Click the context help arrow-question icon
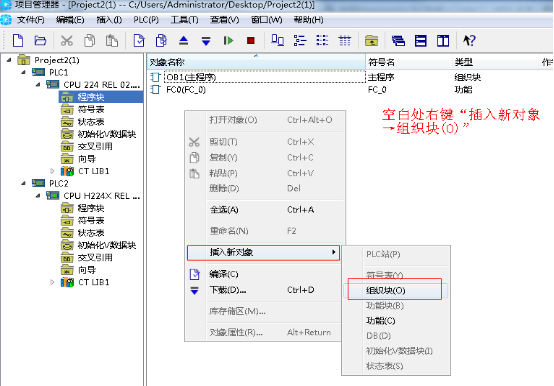554x386 pixels. 469,41
